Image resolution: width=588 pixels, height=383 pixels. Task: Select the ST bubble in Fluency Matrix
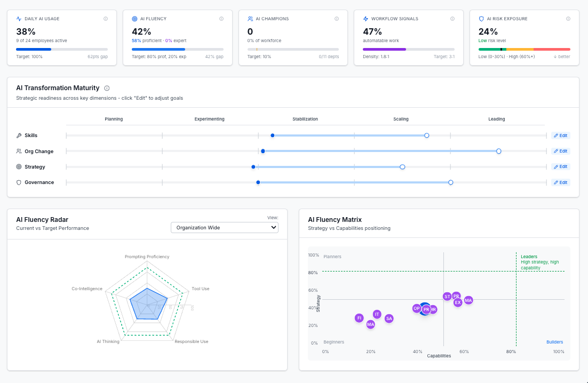click(447, 297)
